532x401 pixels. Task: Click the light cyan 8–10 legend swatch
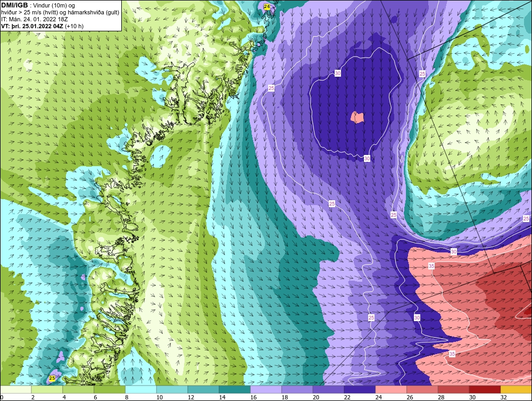pyautogui.click(x=141, y=389)
